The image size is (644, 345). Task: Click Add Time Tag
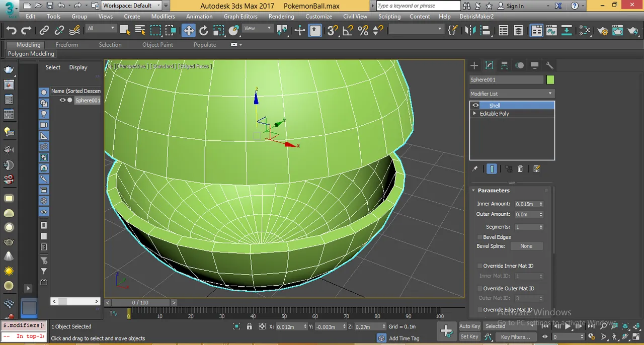tap(404, 338)
